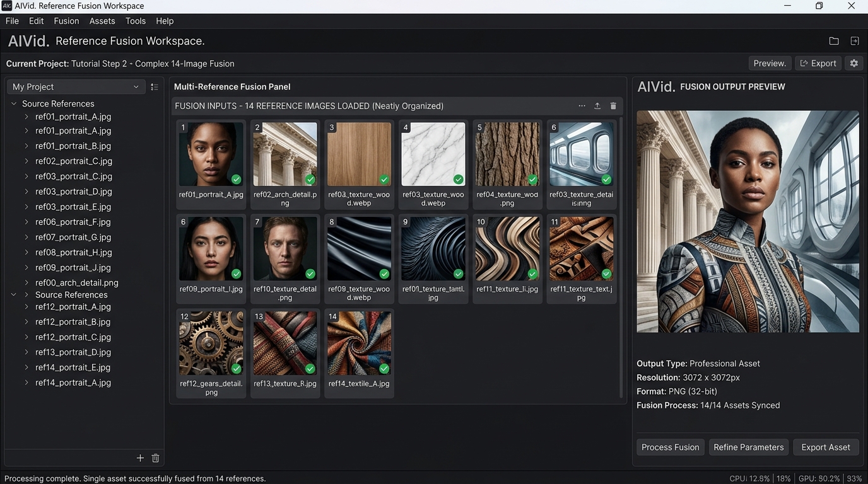Click the GPU: 50.2% status readout
Image resolution: width=868 pixels, height=484 pixels.
click(x=819, y=478)
